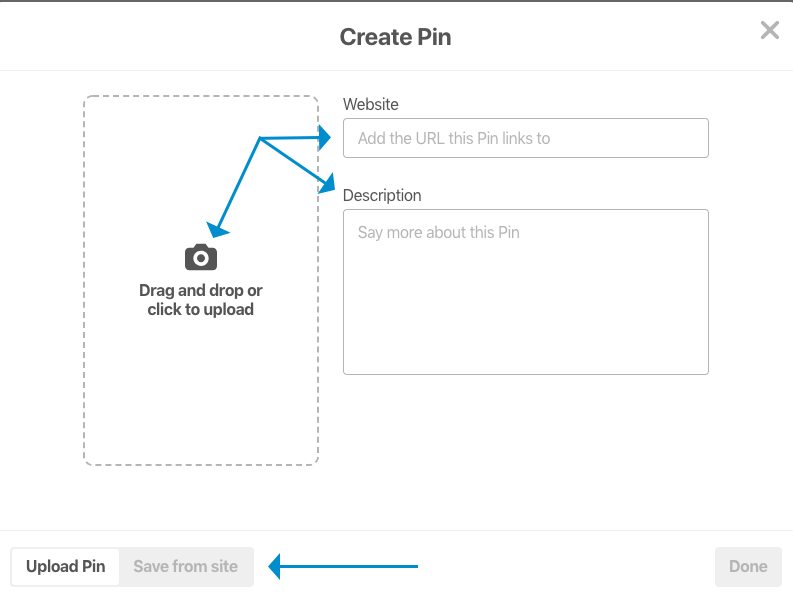Switch to the Save from site tab
Screen dimensions: 793x601
coord(186,566)
